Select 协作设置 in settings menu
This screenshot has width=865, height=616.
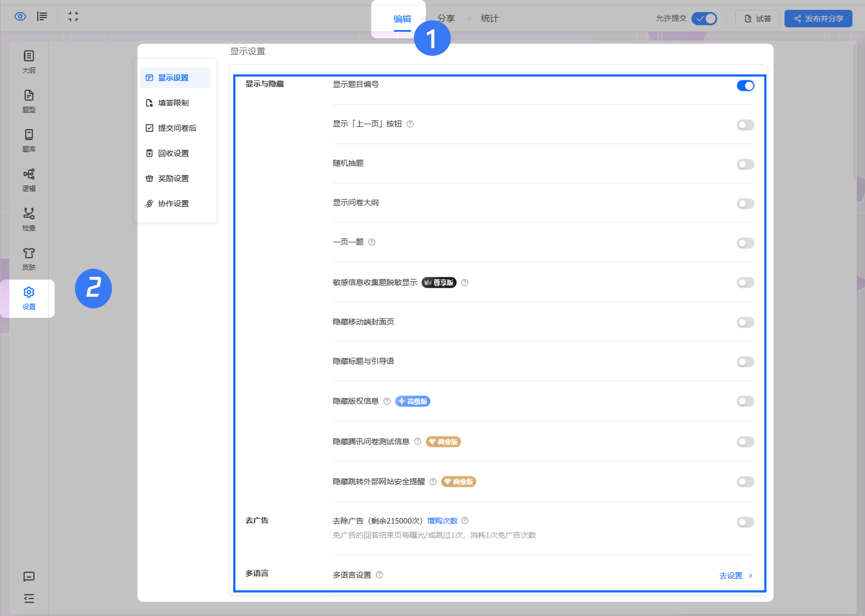coord(175,204)
